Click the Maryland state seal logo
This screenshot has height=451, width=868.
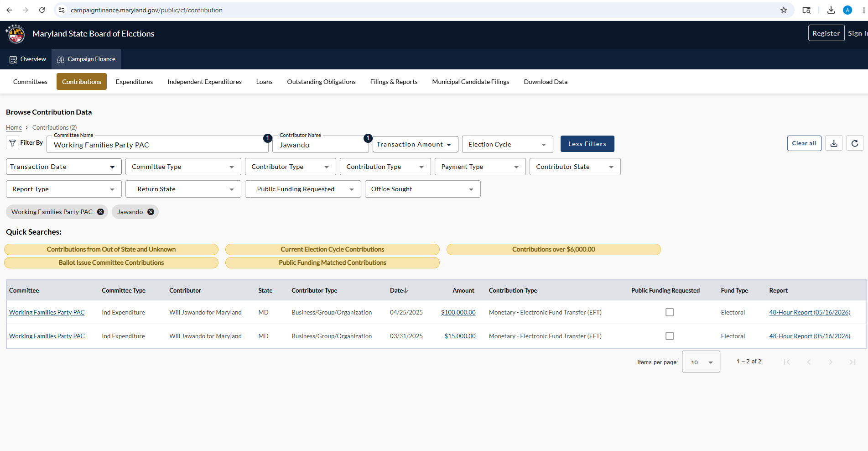tap(15, 34)
